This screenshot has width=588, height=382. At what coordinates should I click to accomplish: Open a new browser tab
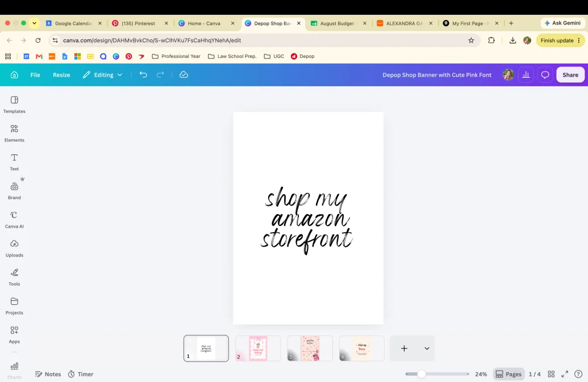pyautogui.click(x=511, y=23)
